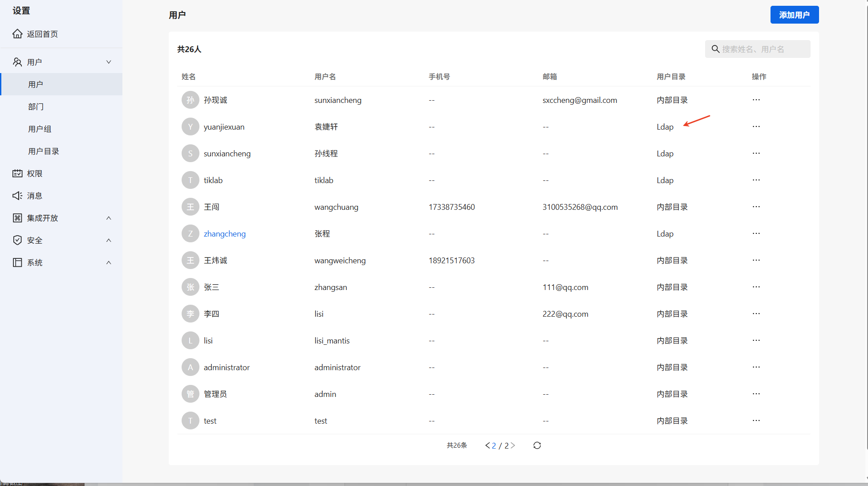
Task: Click the 消息 megaphone icon
Action: point(17,196)
